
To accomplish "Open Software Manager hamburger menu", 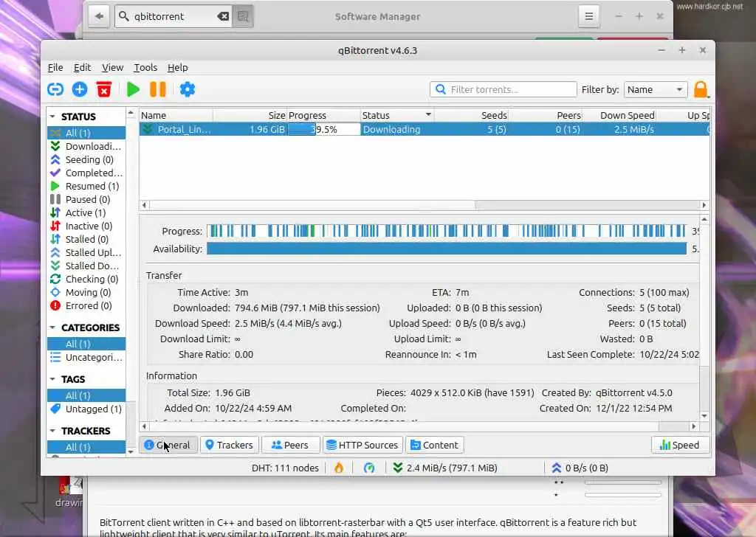I will (x=588, y=16).
